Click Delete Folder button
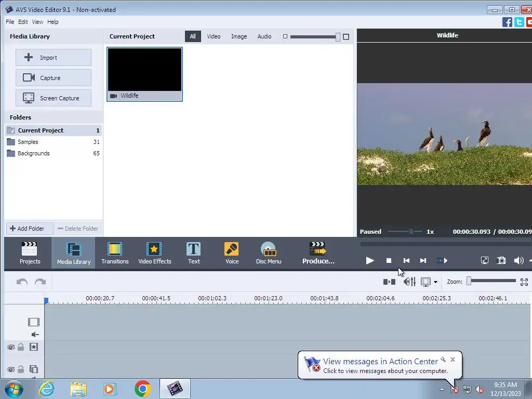Screen dimensions: 532x399 tap(78, 229)
